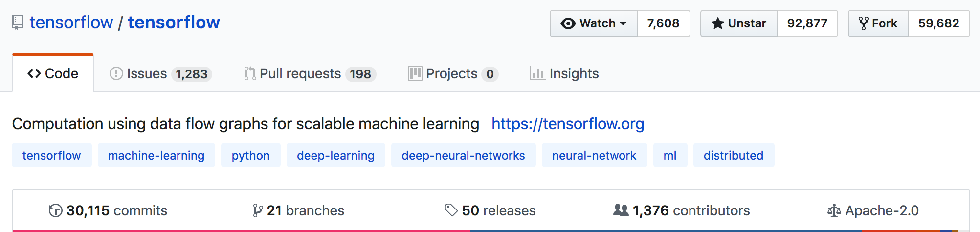Click the branches git-branch icon
Screen dimensions: 980x232
(258, 210)
